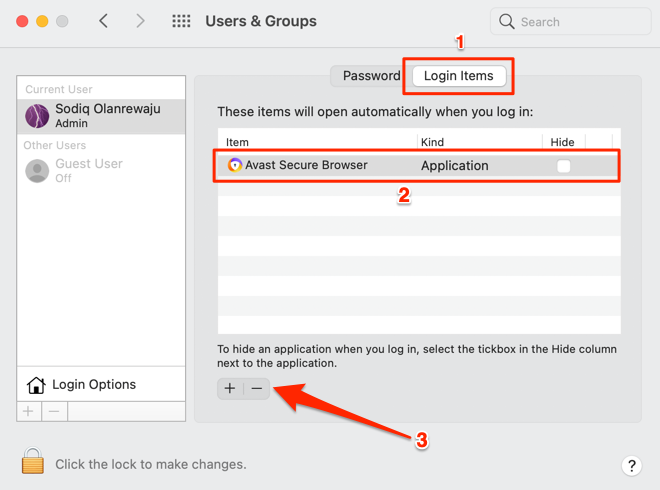
Task: Remove login item with minus button
Action: [257, 388]
